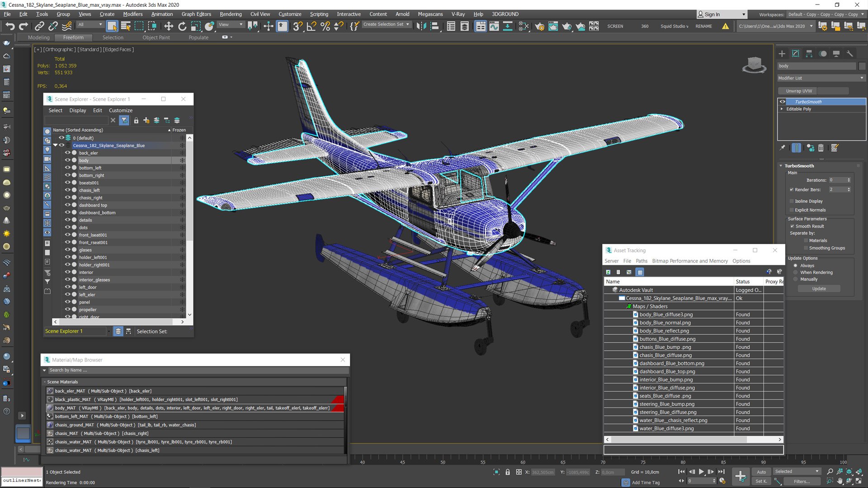Click the Update button in TurboSmooth
The image size is (868, 488).
click(x=819, y=289)
